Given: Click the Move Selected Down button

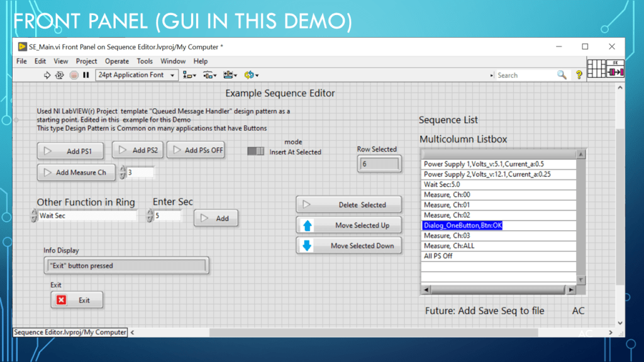Looking at the screenshot, I should pyautogui.click(x=349, y=246).
